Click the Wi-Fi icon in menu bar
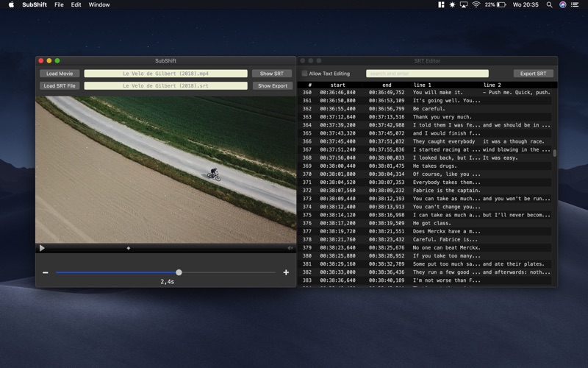Image resolution: width=588 pixels, height=368 pixels. pyautogui.click(x=476, y=4)
